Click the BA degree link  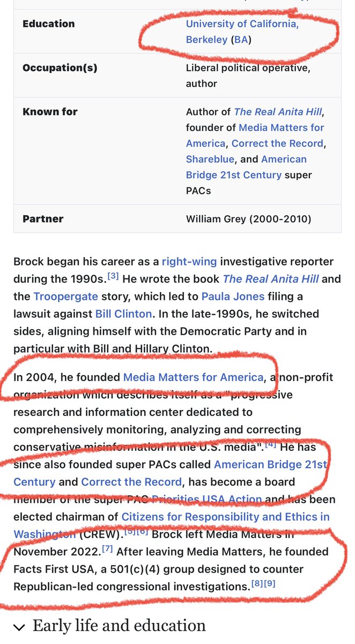241,40
